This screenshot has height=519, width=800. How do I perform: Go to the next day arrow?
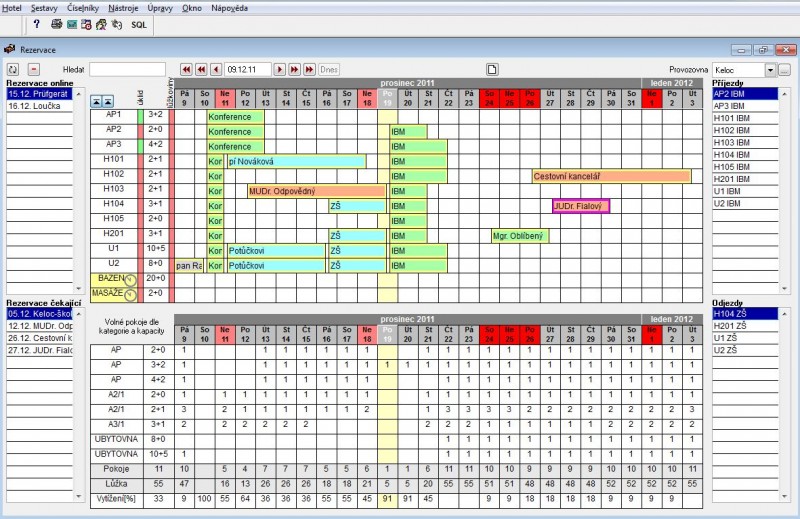[280, 69]
